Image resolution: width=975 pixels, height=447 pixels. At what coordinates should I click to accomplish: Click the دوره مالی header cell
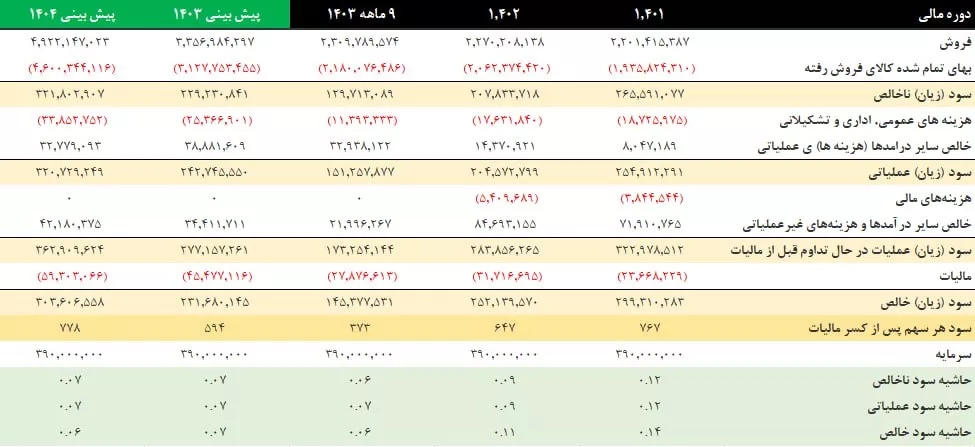[945, 14]
